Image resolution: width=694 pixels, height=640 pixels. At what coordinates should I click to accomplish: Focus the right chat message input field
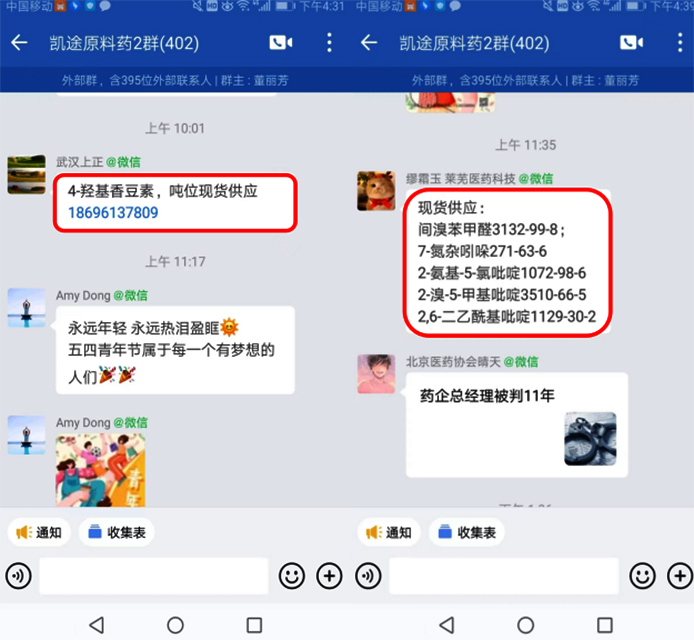click(504, 576)
